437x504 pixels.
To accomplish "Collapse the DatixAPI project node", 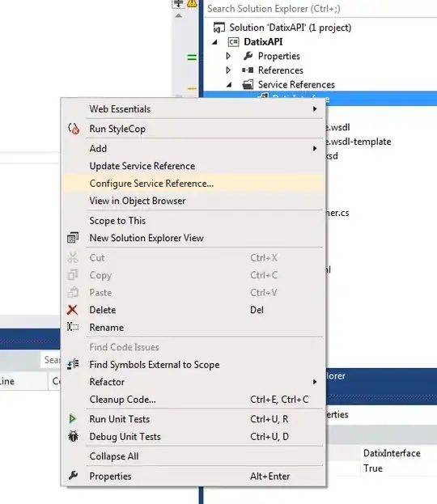I will [214, 42].
